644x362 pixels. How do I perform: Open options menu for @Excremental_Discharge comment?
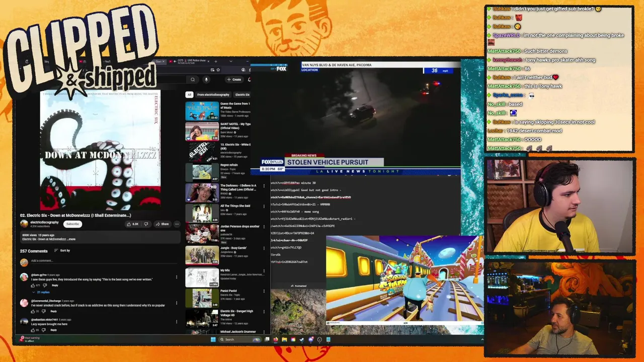[x=177, y=303]
